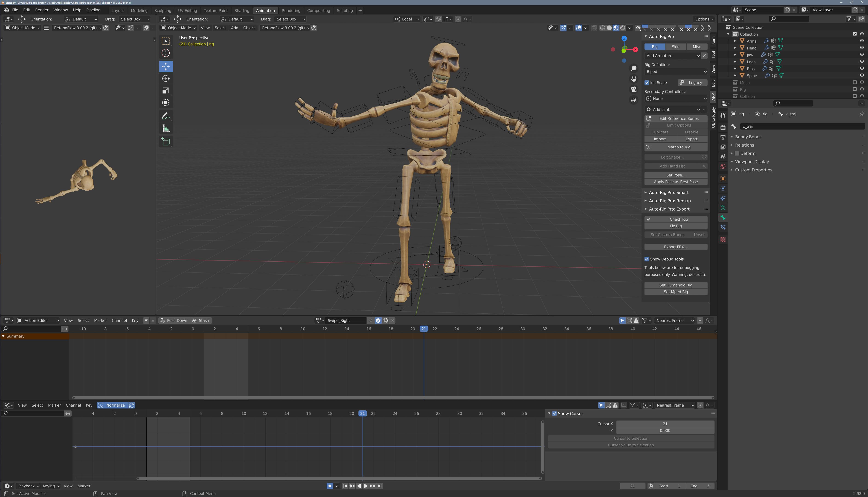Open the Rig Definition Biped dropdown
This screenshot has width=868, height=497.
pyautogui.click(x=675, y=72)
